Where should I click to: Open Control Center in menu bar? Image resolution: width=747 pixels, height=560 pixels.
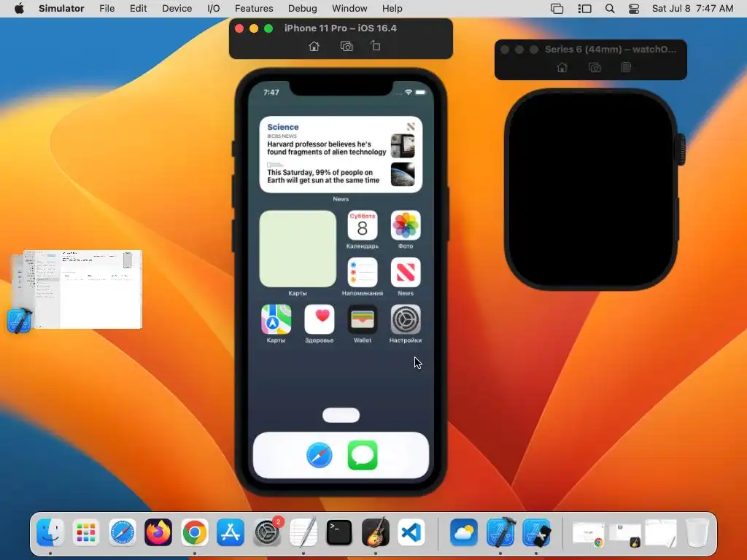click(634, 9)
